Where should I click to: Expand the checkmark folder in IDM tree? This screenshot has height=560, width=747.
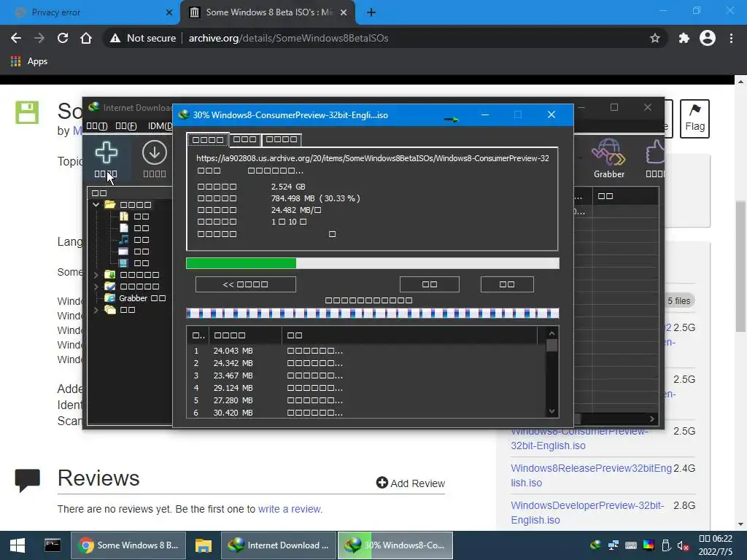[x=96, y=286]
